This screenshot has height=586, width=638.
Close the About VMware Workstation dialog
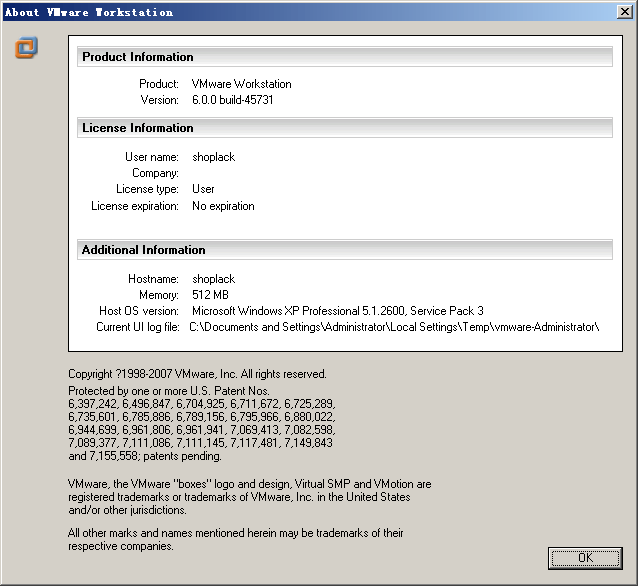coord(625,12)
